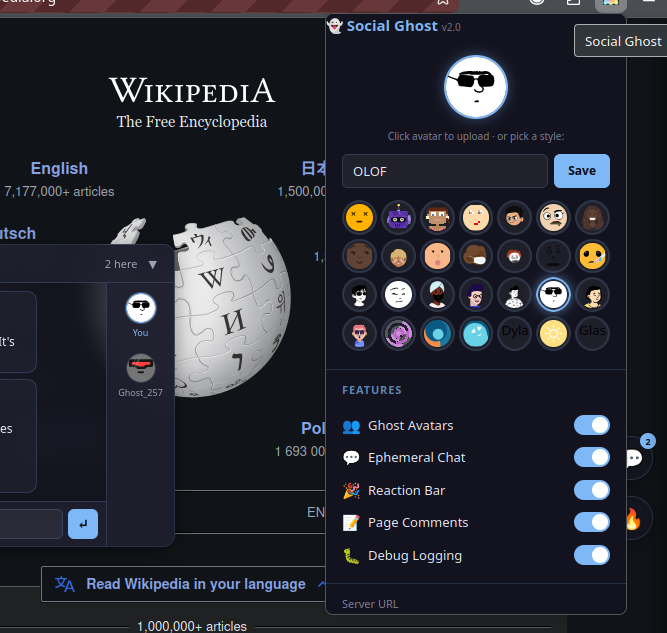Select the plain white winking face avatar
The width and height of the screenshot is (667, 633).
click(398, 294)
